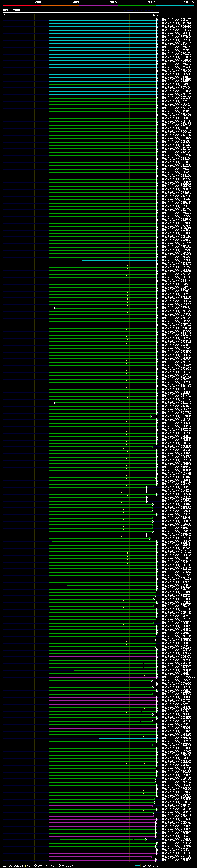
Task: Click label UniRef100_Q9S9D8
Action: [x=177, y=260]
